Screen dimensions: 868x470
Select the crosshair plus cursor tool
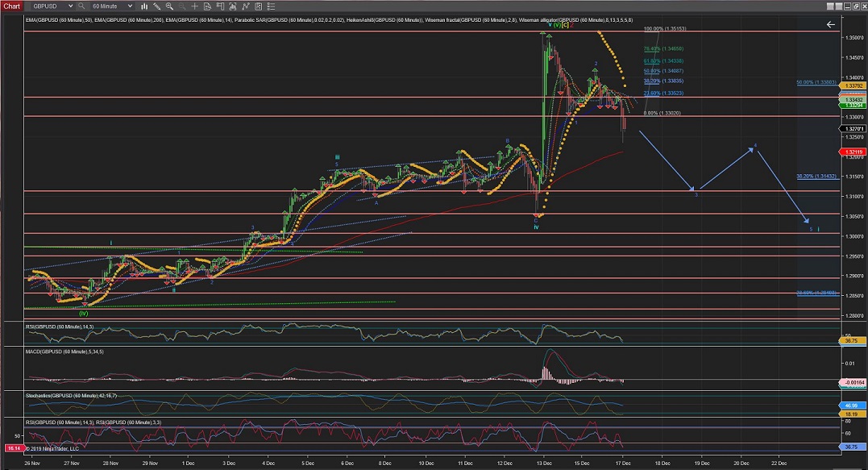click(x=194, y=6)
